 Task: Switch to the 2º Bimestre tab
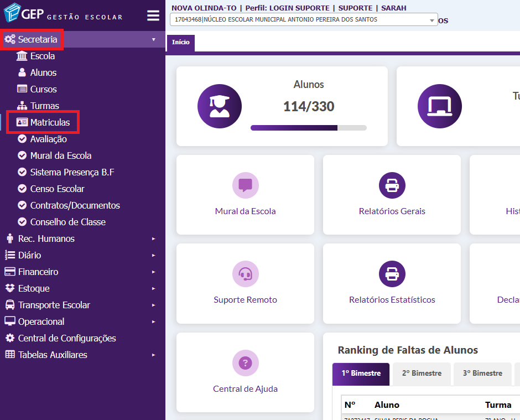click(x=422, y=374)
